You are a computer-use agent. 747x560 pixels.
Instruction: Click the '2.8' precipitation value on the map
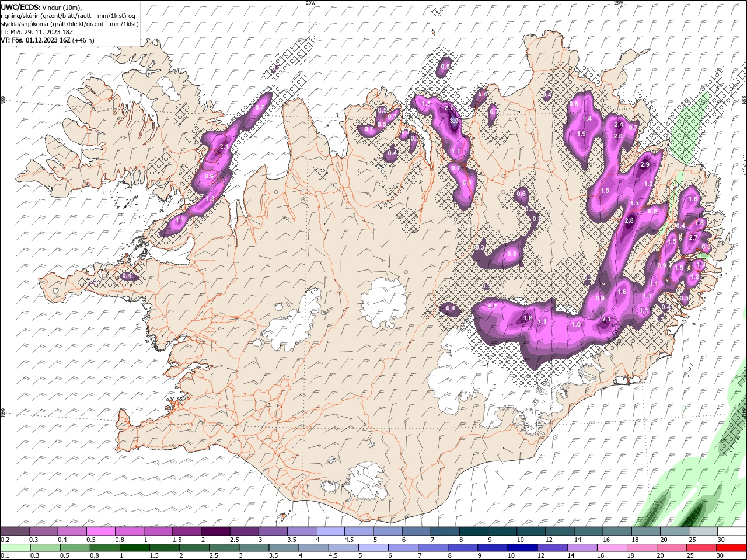(x=629, y=220)
